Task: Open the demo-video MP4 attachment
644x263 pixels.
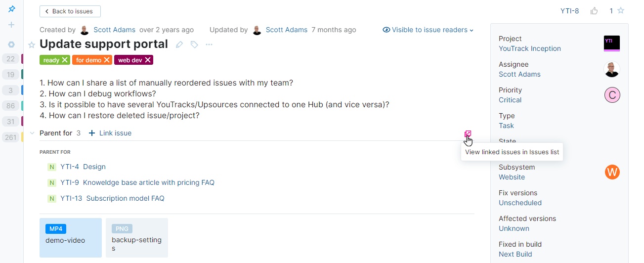Action: [70, 238]
